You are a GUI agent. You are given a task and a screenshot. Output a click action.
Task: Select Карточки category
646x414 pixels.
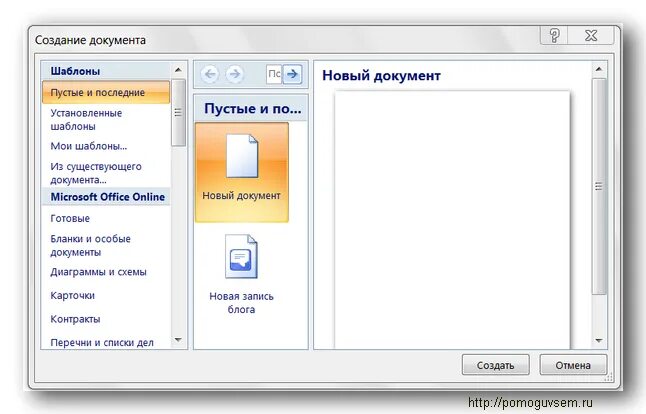click(x=73, y=296)
